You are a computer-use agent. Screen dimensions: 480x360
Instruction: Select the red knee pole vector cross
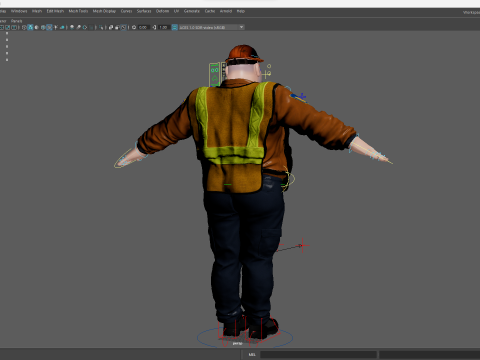click(x=302, y=246)
